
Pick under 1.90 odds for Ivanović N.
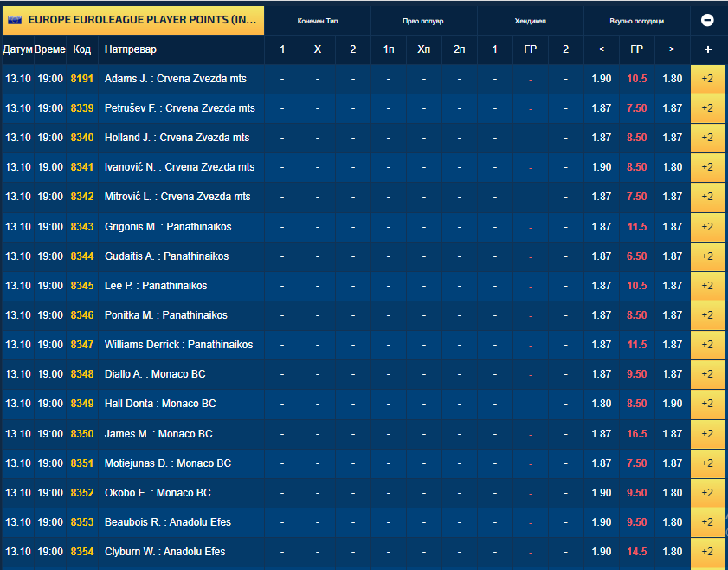click(x=602, y=167)
